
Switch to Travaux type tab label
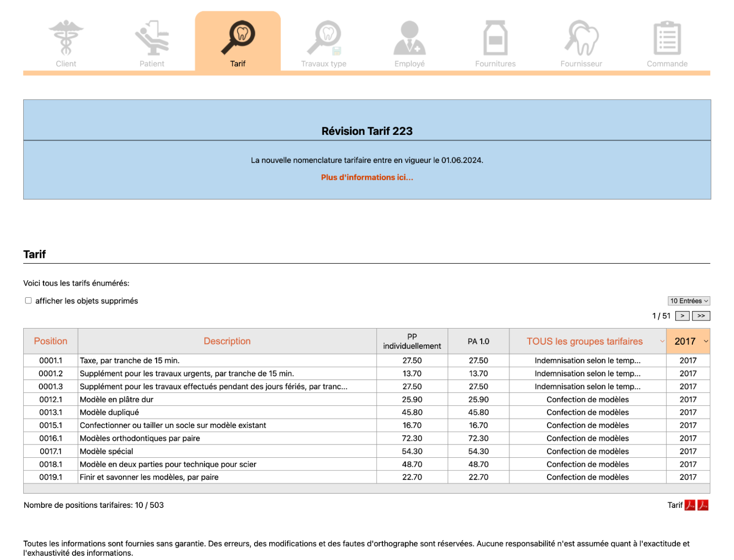tap(324, 64)
